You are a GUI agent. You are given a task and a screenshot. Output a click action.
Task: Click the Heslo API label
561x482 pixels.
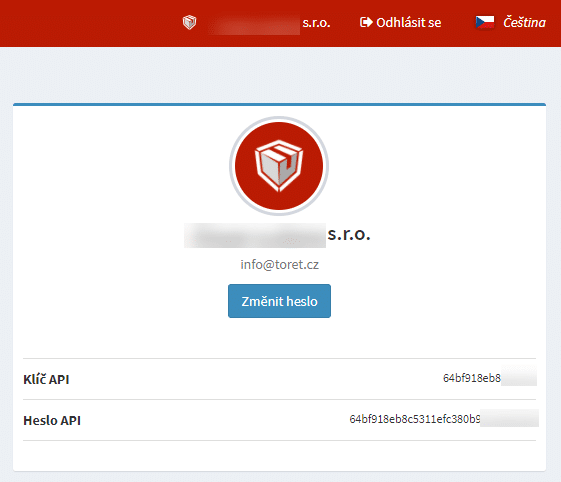click(x=52, y=420)
